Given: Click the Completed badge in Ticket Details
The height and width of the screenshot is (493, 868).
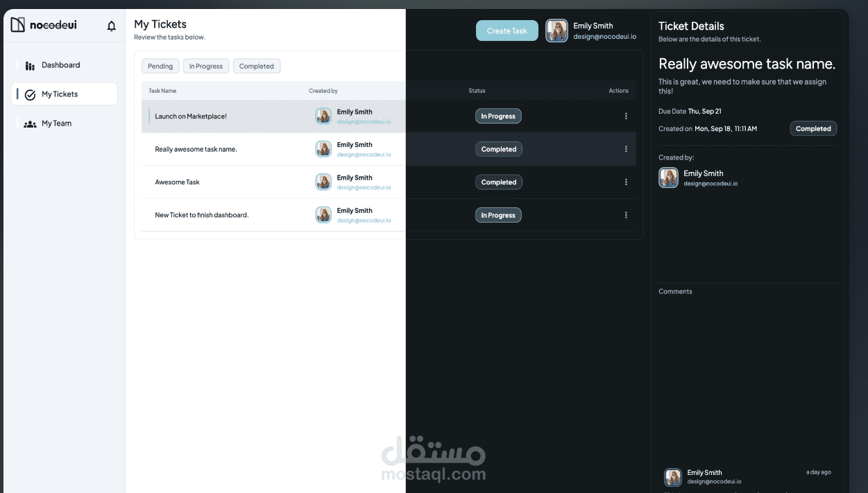Looking at the screenshot, I should [x=813, y=129].
